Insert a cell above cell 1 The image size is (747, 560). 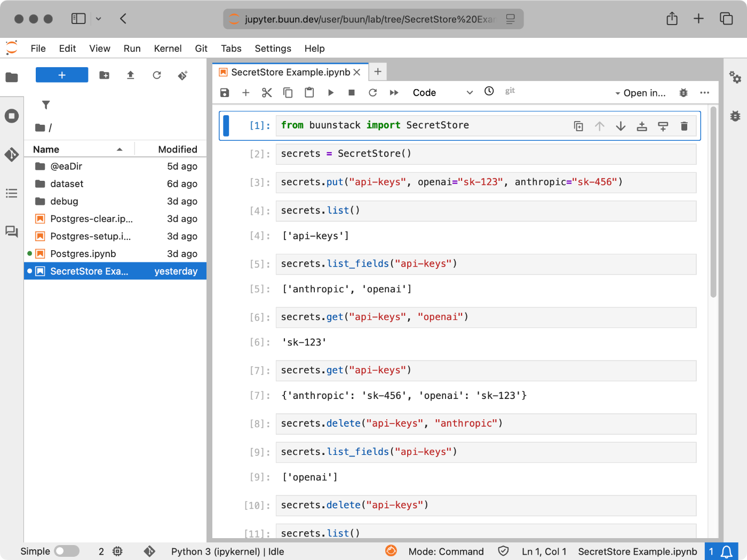tap(642, 126)
